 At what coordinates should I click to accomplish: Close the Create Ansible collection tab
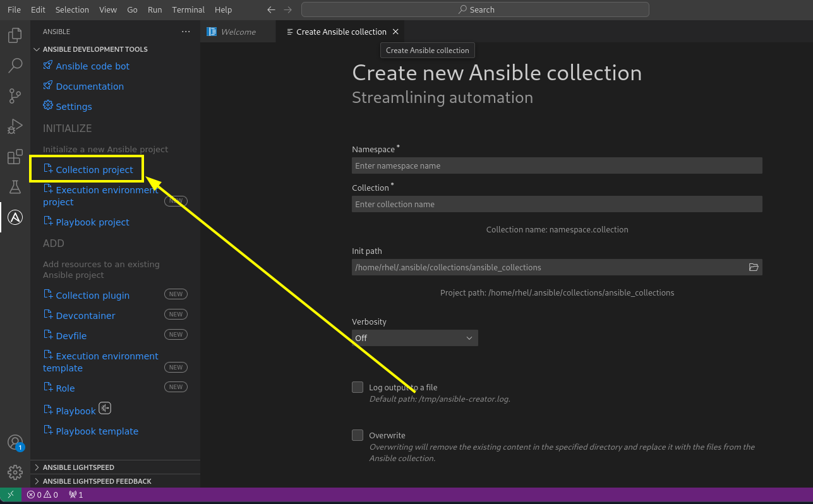(x=395, y=32)
